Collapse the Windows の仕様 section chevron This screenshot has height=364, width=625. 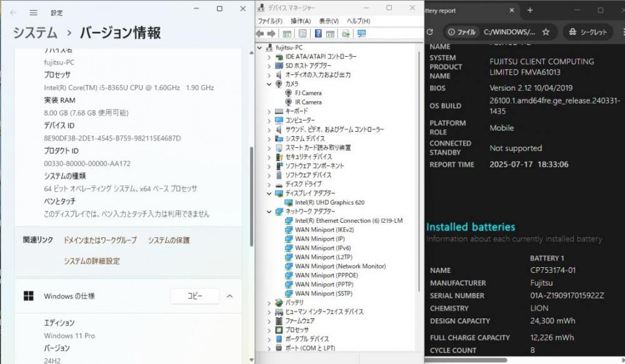click(230, 296)
